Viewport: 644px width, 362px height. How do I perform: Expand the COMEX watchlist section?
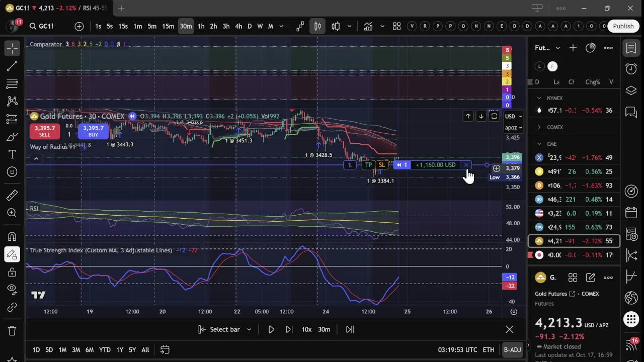pos(539,127)
